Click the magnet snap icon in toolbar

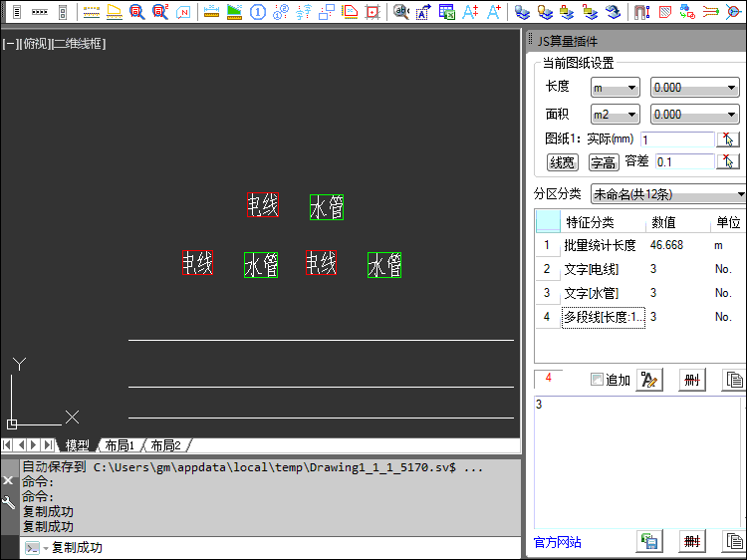point(641,13)
